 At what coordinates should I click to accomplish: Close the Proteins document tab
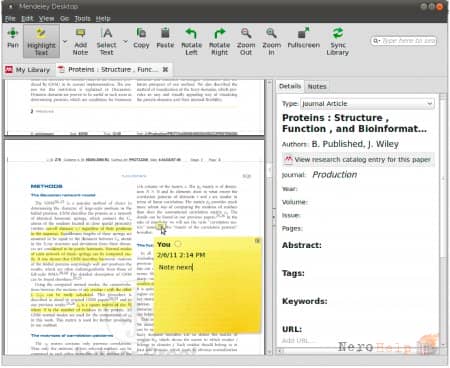point(165,69)
